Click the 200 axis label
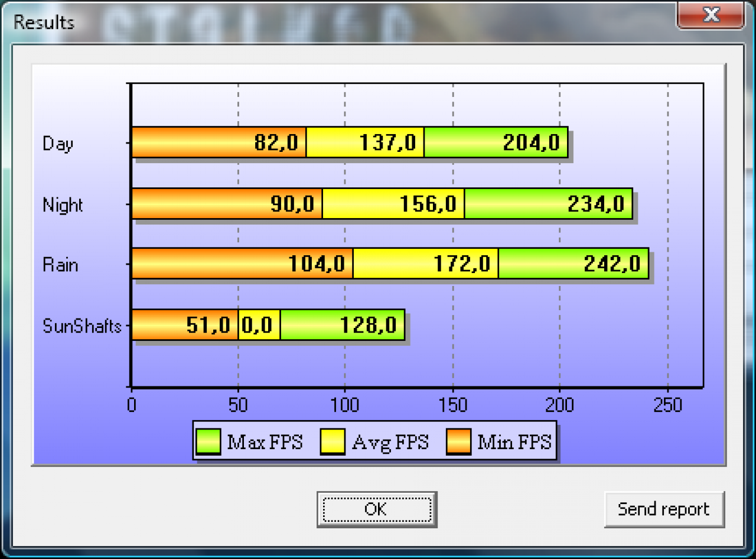Viewport: 756px width, 559px height. click(559, 405)
